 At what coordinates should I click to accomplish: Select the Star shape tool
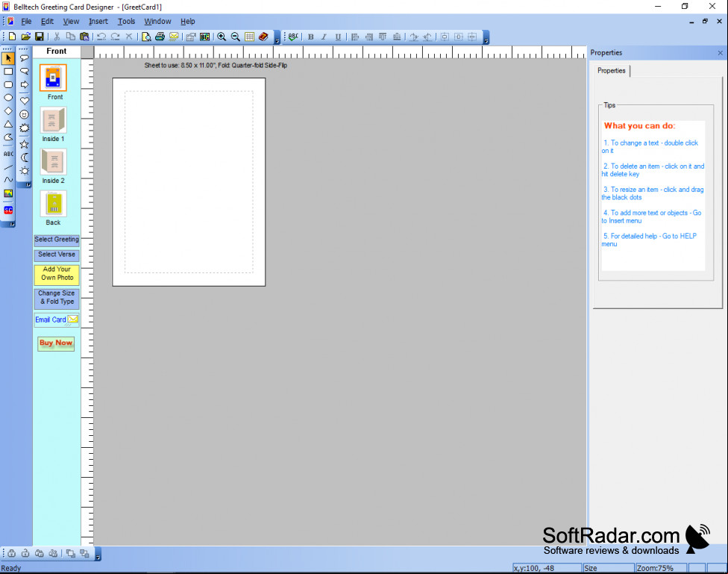24,145
